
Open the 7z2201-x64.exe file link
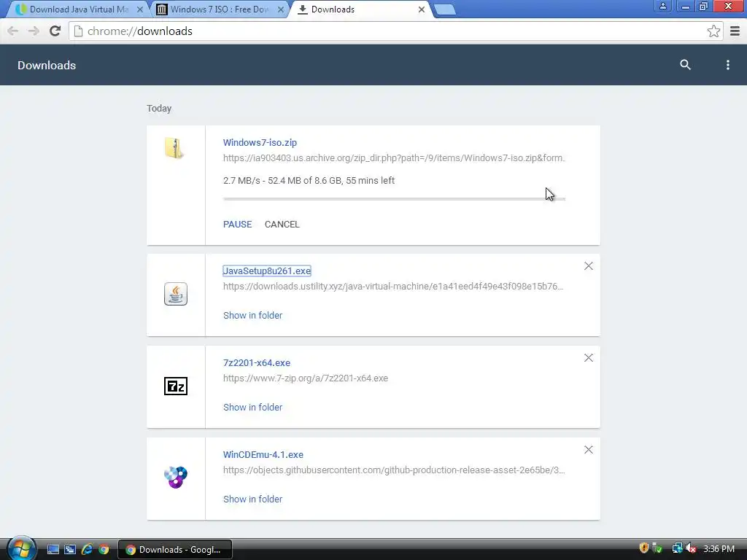[256, 363]
